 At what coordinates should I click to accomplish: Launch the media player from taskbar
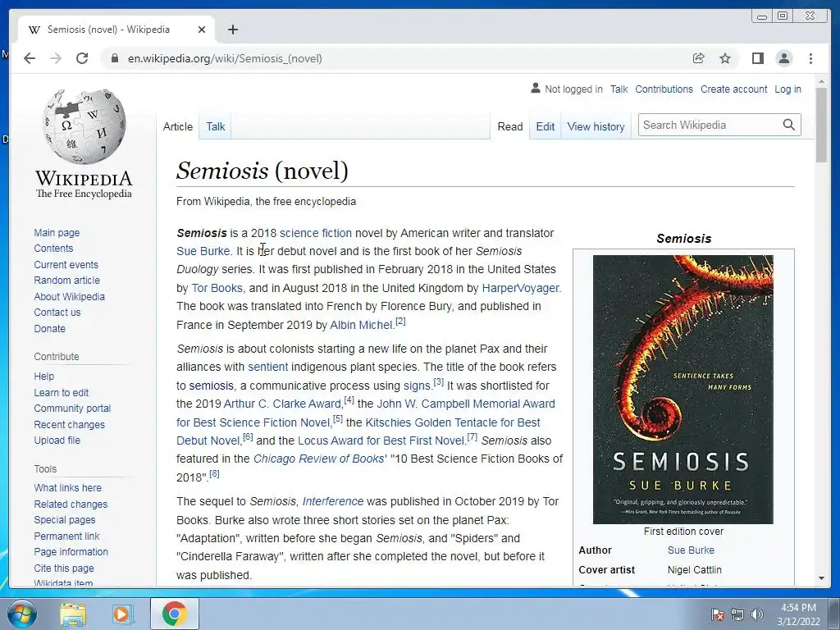pyautogui.click(x=121, y=614)
